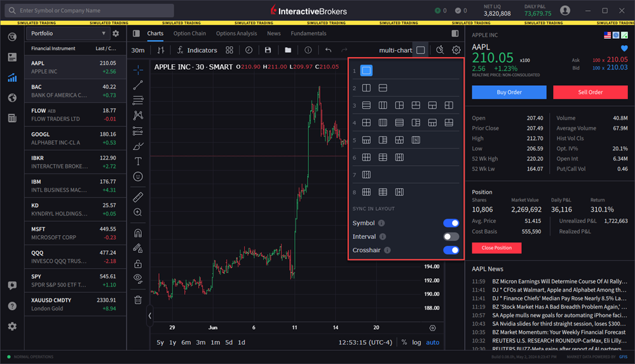Select single chart layout
Viewport: 635px width, 364px height.
366,71
